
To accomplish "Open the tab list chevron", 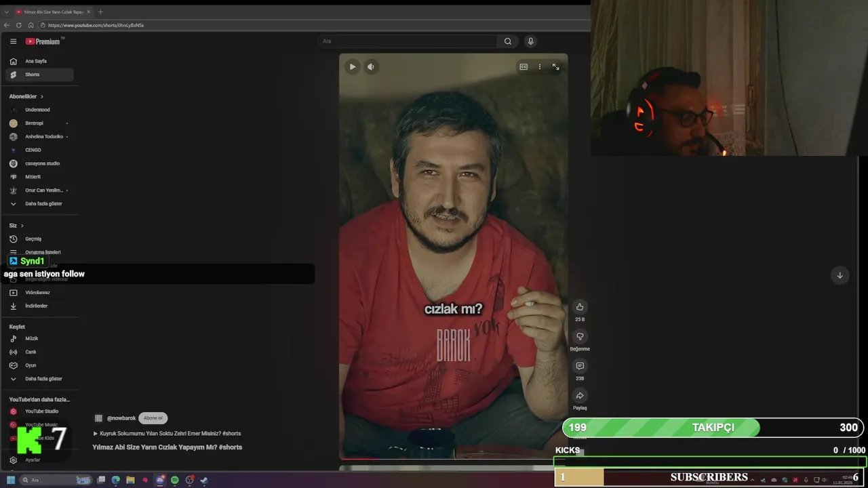I will click(x=7, y=12).
